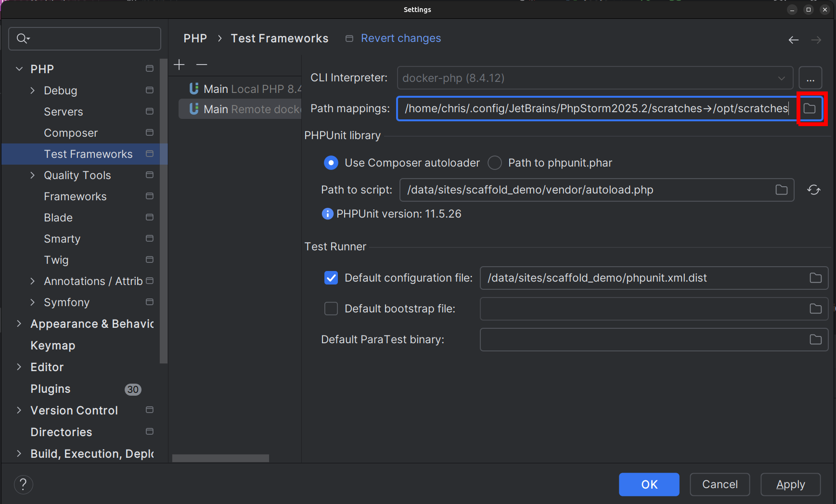
Task: Click the remove configuration minus icon
Action: coord(202,65)
